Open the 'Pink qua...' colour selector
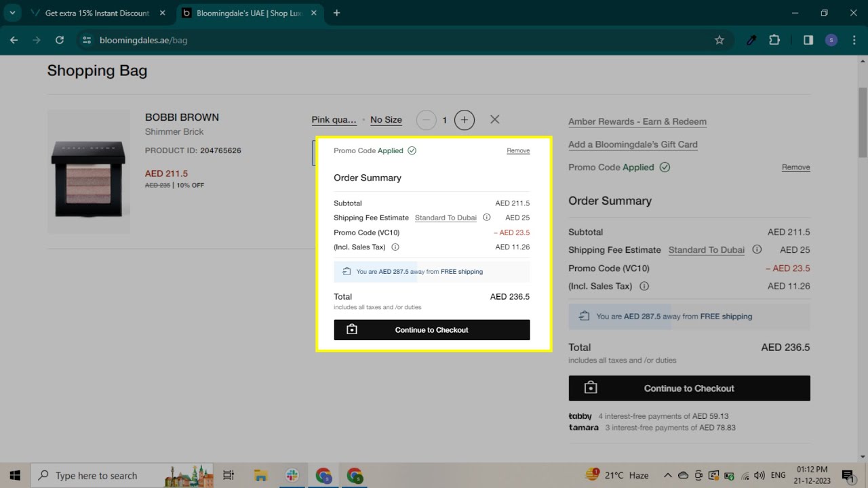Image resolution: width=868 pixels, height=488 pixels. (334, 120)
